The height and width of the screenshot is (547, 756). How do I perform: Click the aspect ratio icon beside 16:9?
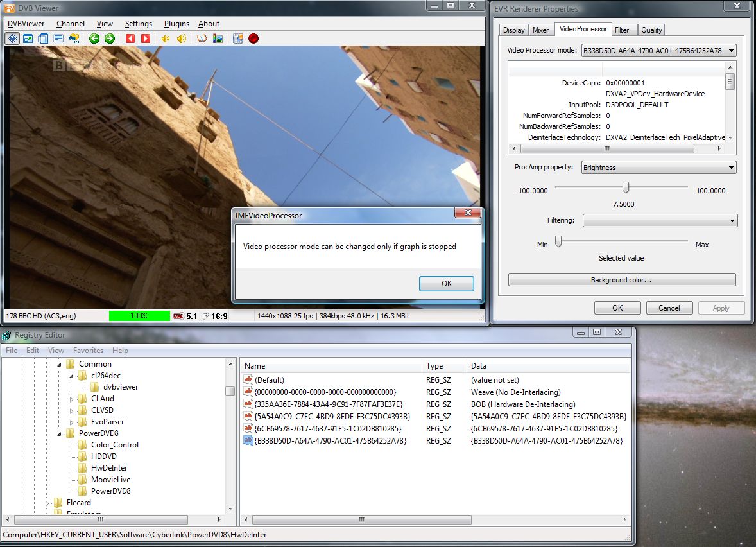click(x=205, y=316)
